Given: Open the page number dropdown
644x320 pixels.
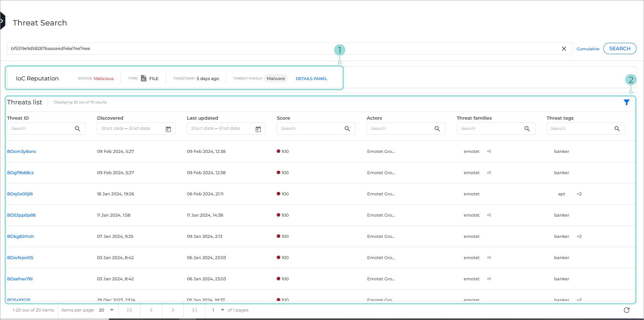Looking at the screenshot, I should click(222, 310).
